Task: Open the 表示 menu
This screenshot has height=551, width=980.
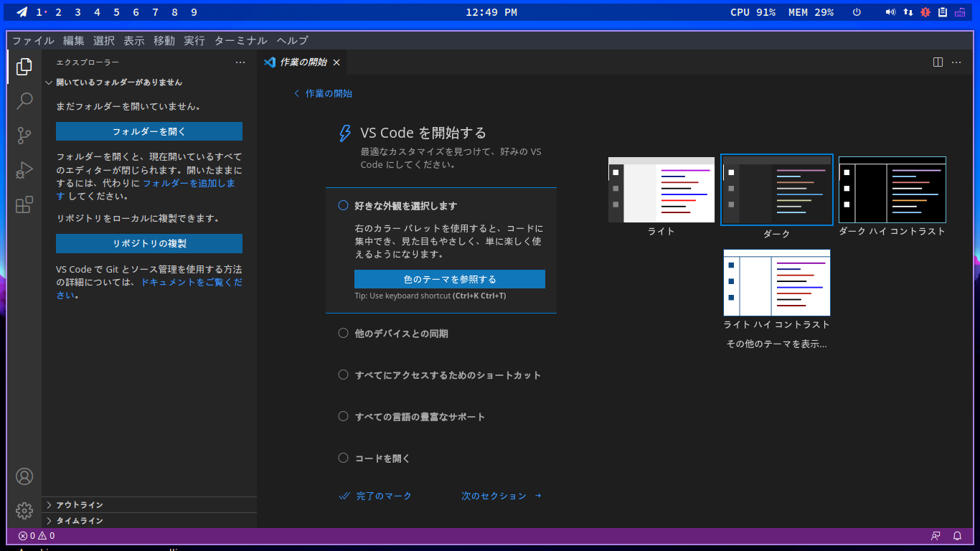Action: click(x=134, y=41)
